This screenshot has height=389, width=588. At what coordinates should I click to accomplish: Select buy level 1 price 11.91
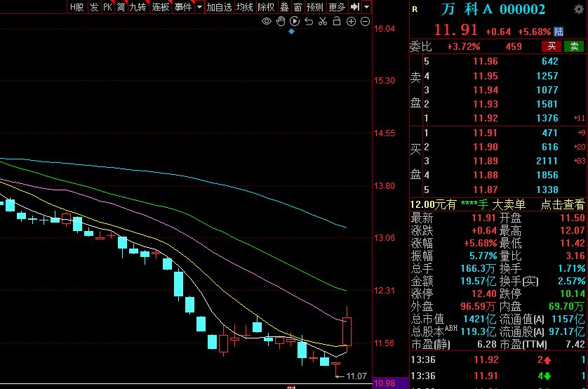[486, 133]
